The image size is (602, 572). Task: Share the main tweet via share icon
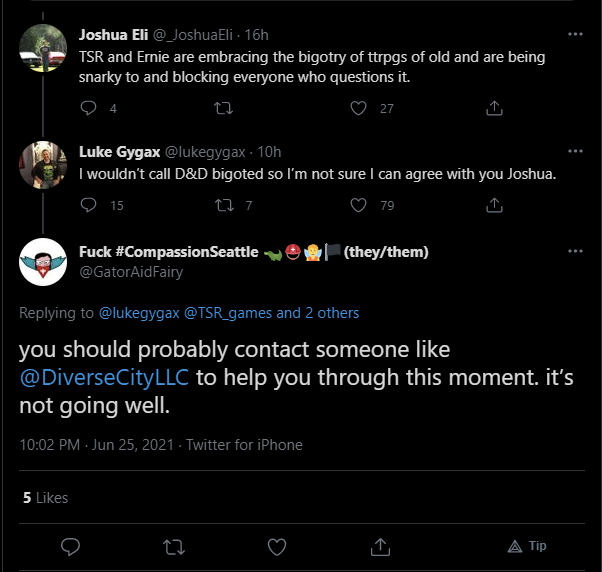point(380,547)
